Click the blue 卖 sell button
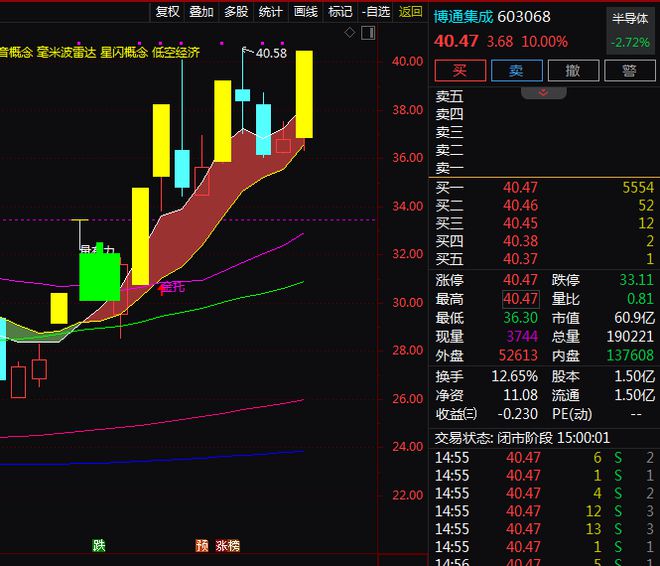Viewport: 660px width, 566px height. coord(516,70)
